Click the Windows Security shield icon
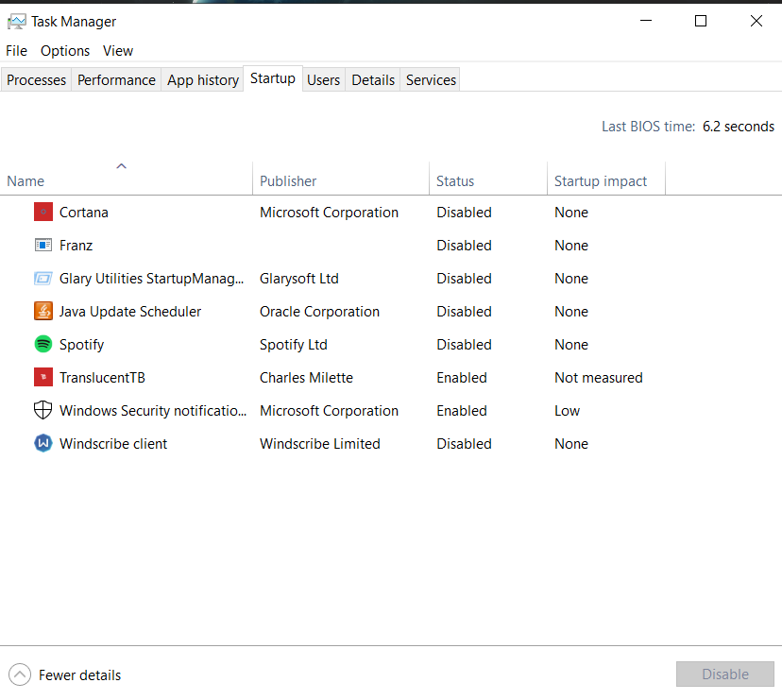Screen dimensions: 782x700 (x=42, y=410)
